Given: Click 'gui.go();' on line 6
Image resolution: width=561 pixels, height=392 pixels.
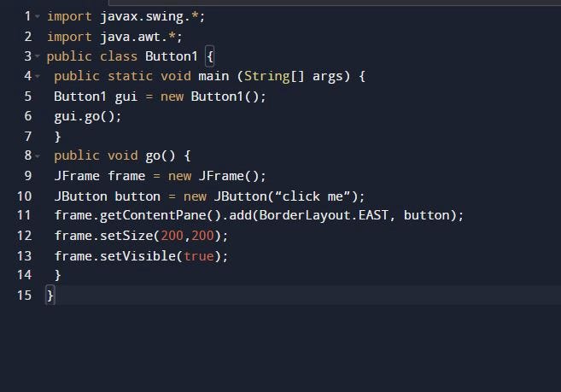Looking at the screenshot, I should pos(88,117).
